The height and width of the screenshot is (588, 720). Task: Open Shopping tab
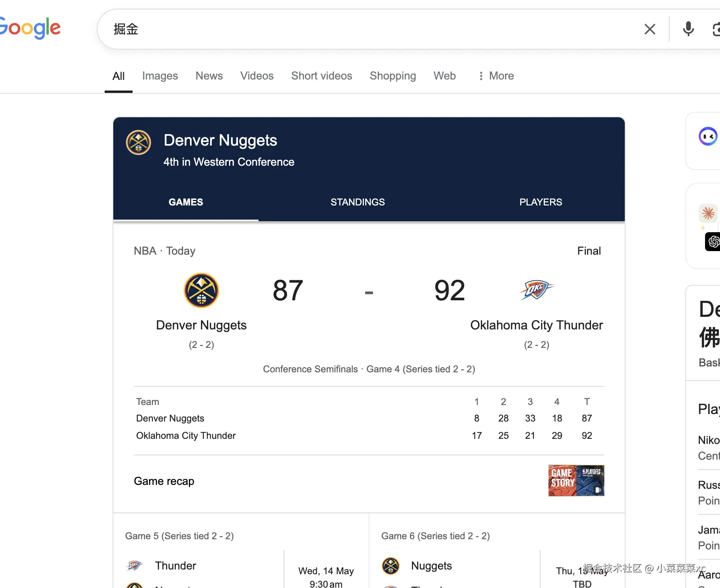pos(393,76)
